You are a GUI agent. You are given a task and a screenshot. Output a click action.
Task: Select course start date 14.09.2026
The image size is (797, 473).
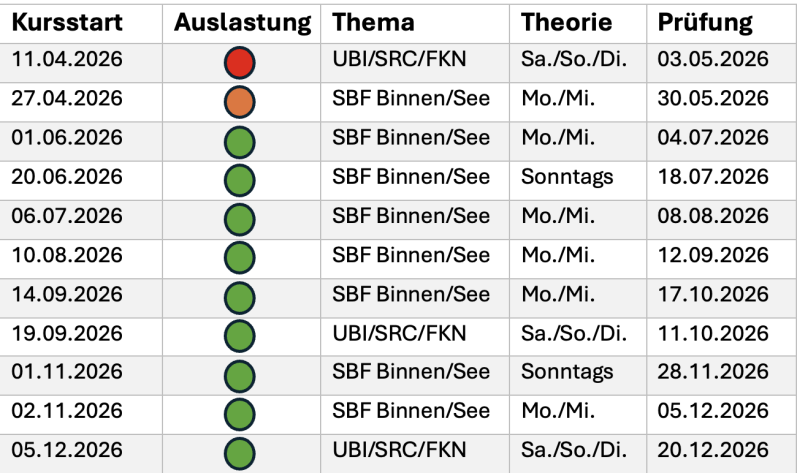[67, 295]
